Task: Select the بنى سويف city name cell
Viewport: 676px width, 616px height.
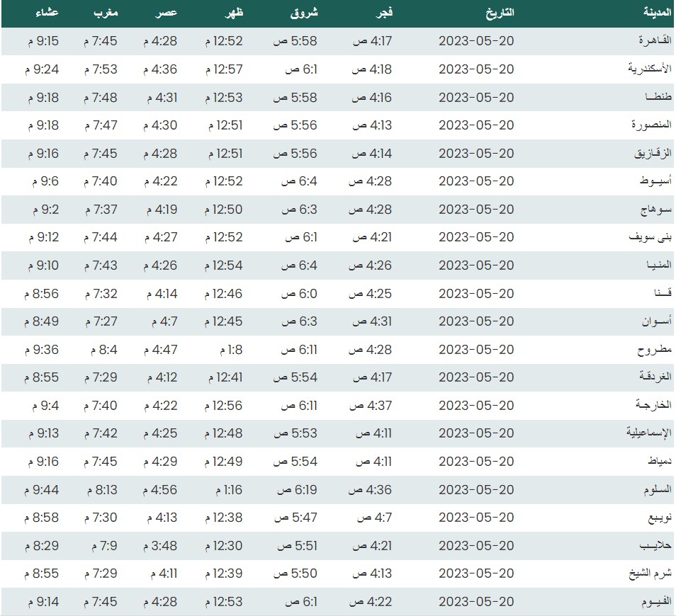Action: tap(650, 238)
